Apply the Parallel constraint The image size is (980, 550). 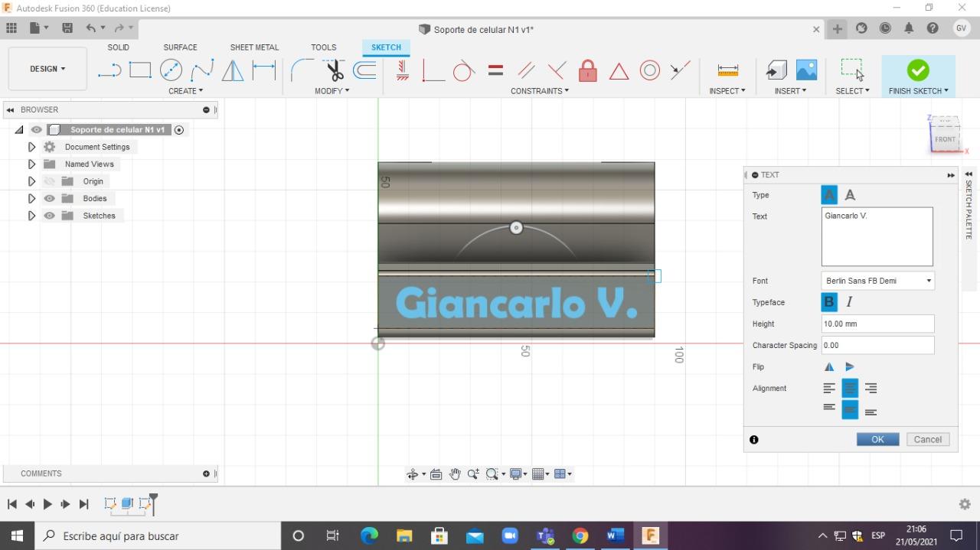click(x=526, y=71)
